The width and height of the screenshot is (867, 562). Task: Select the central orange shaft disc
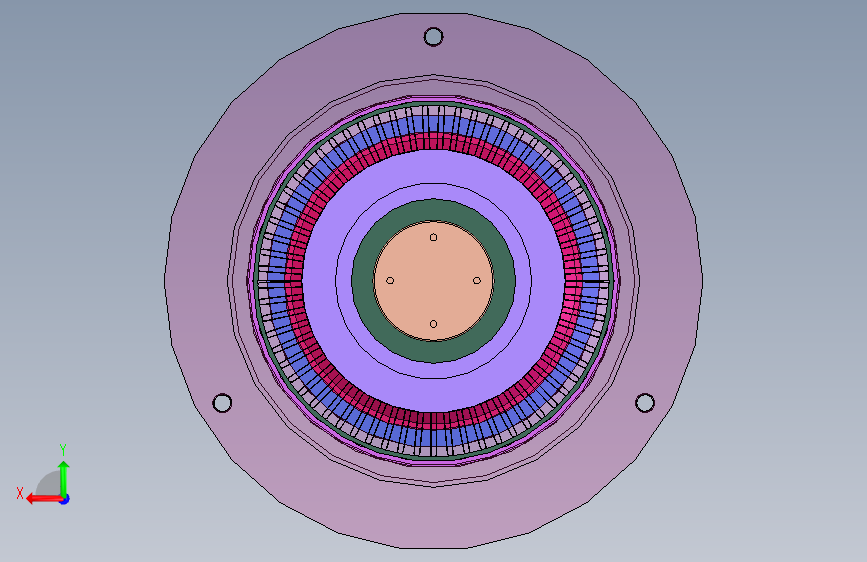click(434, 281)
